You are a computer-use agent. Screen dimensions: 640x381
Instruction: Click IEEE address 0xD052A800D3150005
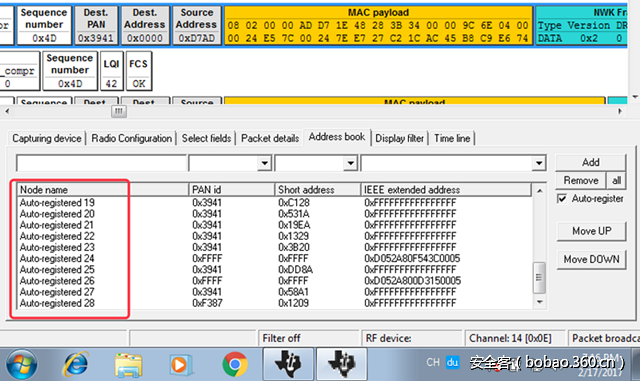413,281
